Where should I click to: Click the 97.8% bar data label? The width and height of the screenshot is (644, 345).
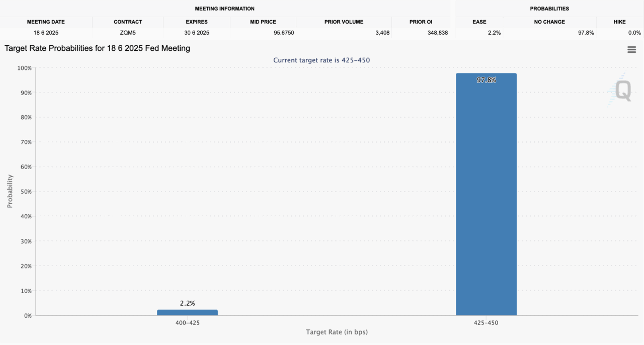tap(486, 80)
